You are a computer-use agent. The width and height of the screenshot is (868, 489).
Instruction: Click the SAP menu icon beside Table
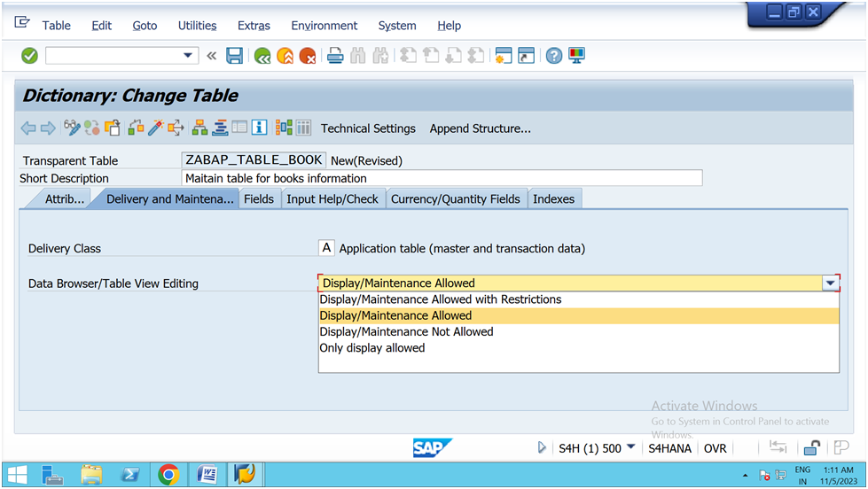coord(22,22)
